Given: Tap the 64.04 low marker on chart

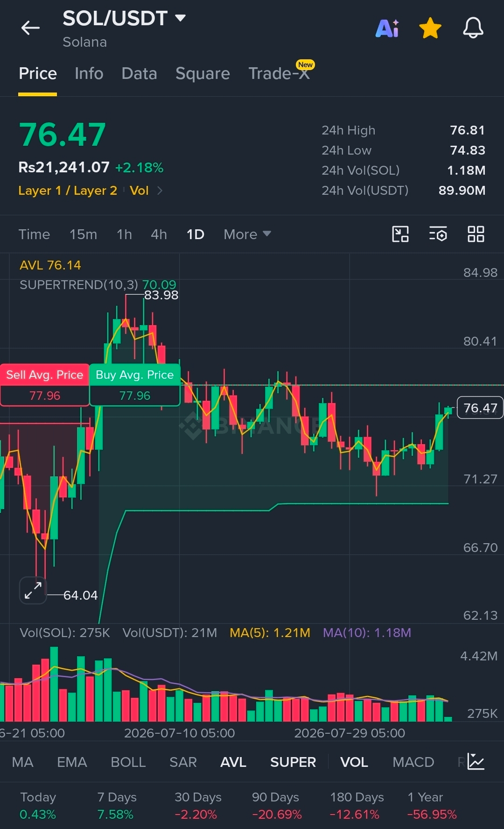Looking at the screenshot, I should [x=80, y=595].
